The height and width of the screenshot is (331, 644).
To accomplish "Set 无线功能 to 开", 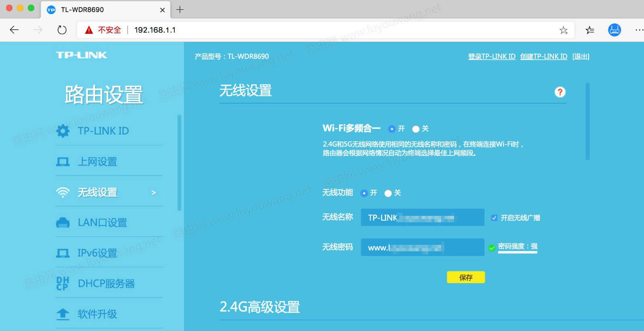I will coord(364,193).
